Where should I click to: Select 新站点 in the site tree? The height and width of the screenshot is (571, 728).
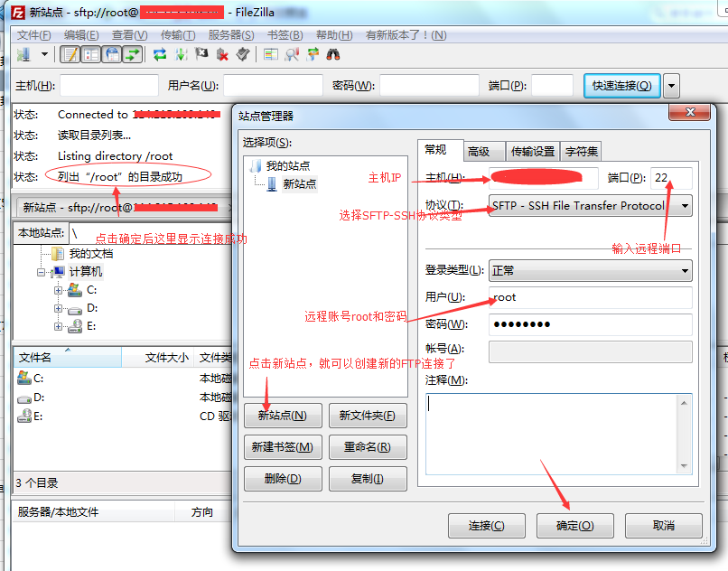(x=300, y=183)
